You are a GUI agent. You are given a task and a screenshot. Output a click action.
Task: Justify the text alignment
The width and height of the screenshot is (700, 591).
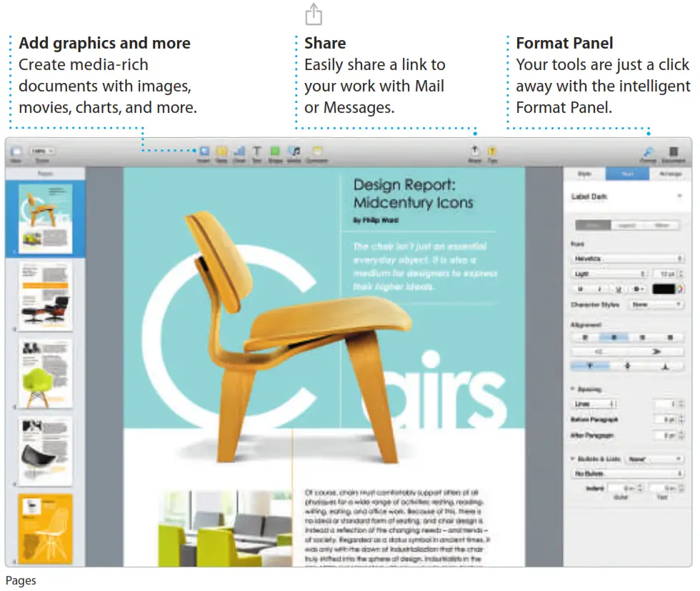tap(670, 338)
